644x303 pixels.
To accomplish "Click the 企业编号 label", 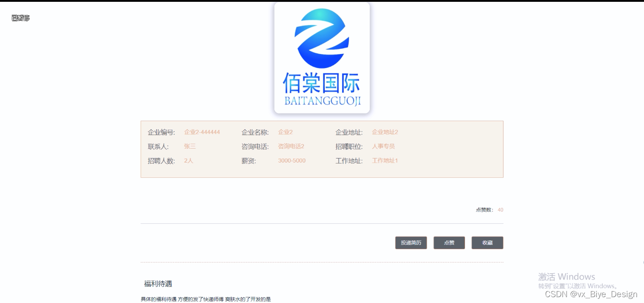I will coord(161,132).
